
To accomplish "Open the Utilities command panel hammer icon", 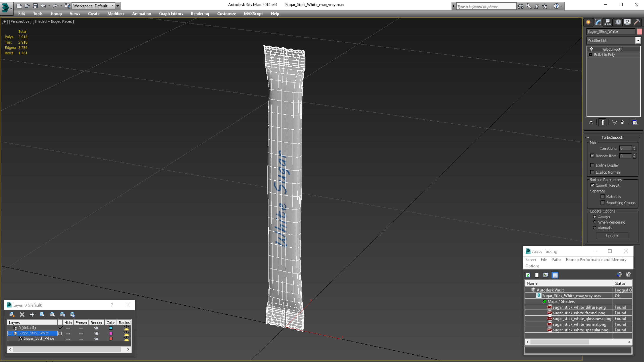I will (637, 22).
